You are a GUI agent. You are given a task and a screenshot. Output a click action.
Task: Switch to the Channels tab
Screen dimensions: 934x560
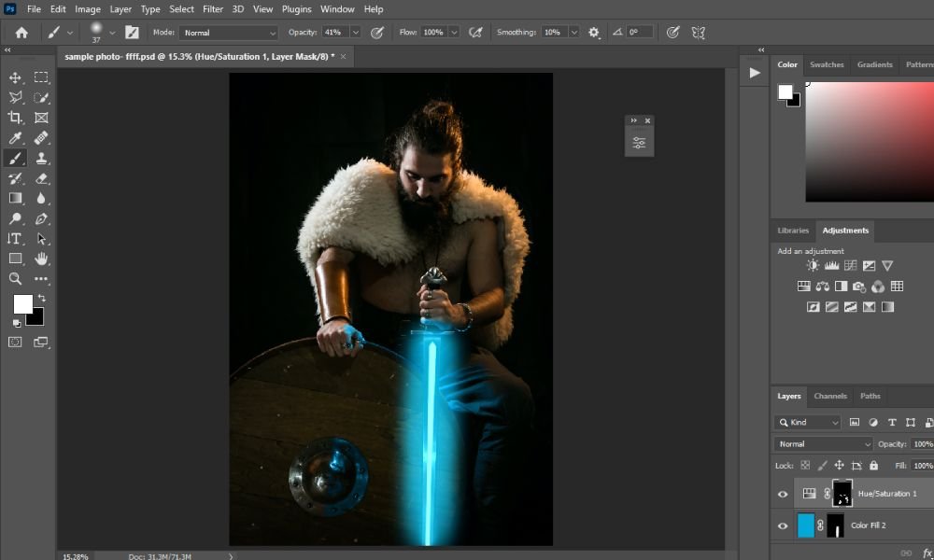coord(830,396)
